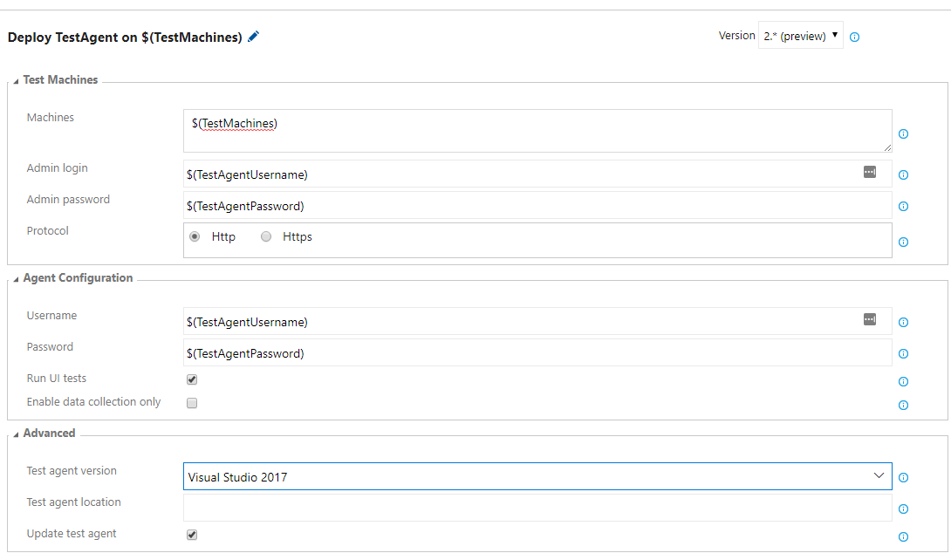951x560 pixels.
Task: Collapse the Test Machines section
Action: (x=17, y=79)
